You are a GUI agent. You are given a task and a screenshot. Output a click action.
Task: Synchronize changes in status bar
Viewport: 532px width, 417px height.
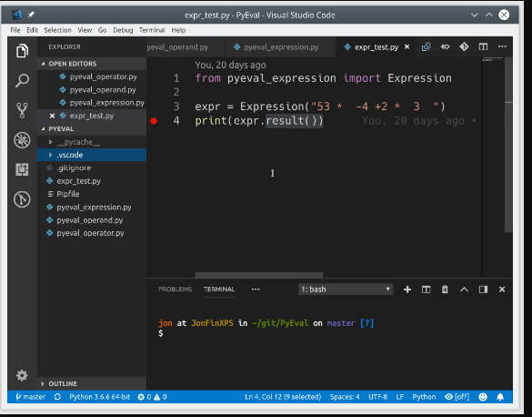(57, 397)
